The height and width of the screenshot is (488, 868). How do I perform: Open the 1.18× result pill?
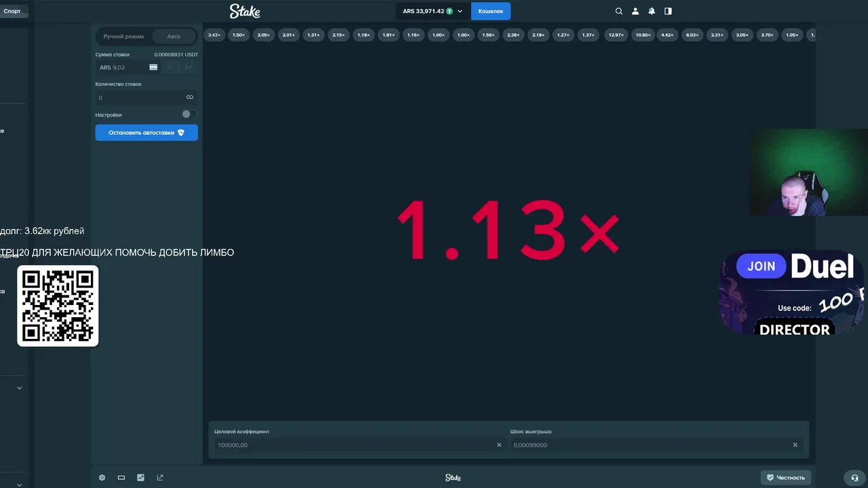tap(363, 35)
